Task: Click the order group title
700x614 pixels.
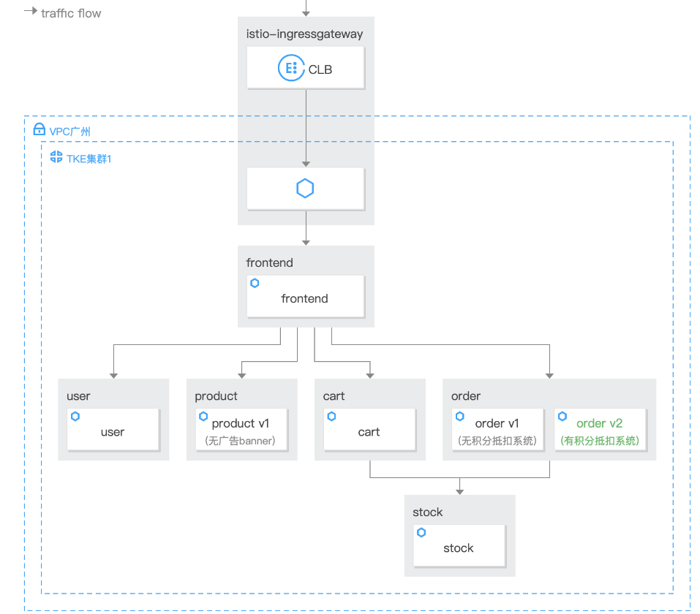Action: 466,396
